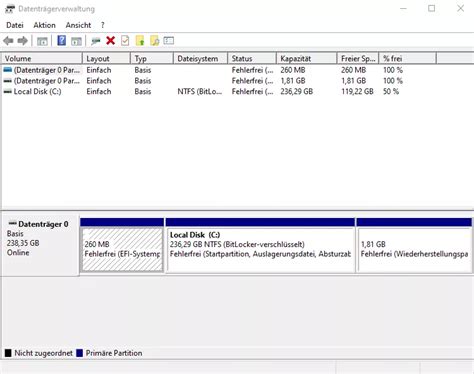
Task: Toggle the console tree pane icon
Action: pyautogui.click(x=42, y=41)
